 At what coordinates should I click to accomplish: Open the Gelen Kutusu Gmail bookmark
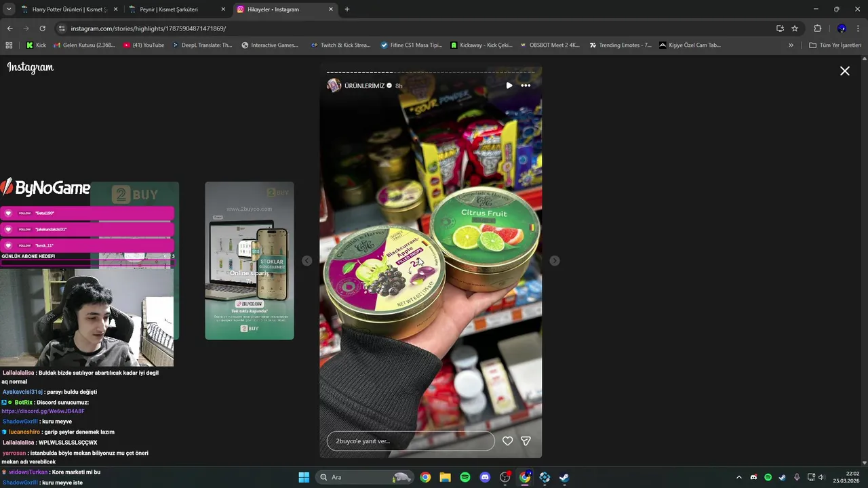[x=84, y=45]
